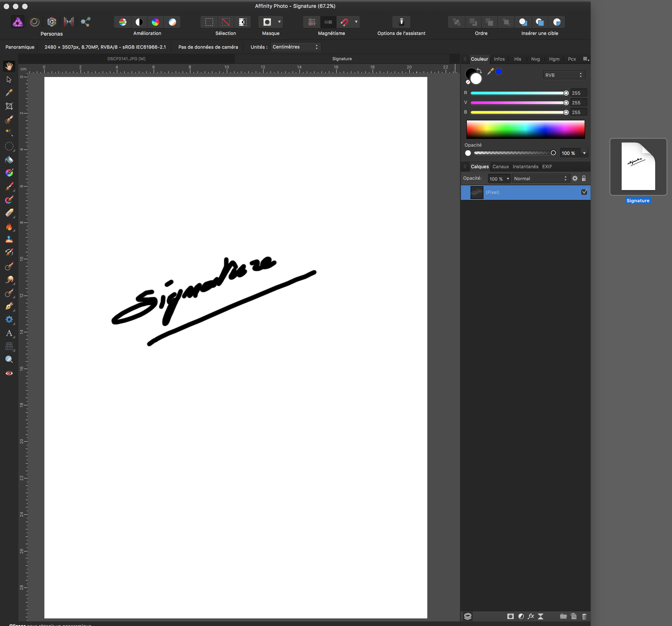Delete layer using trash icon

[x=584, y=617]
